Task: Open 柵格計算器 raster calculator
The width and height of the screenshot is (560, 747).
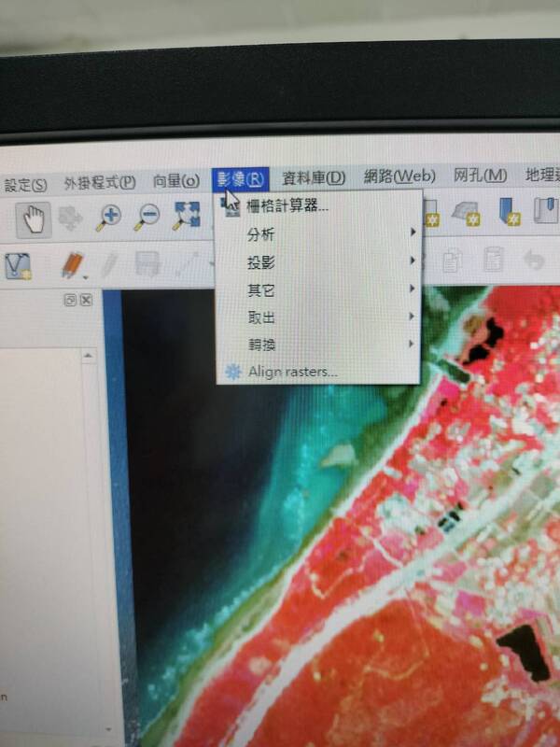Action: pyautogui.click(x=287, y=206)
